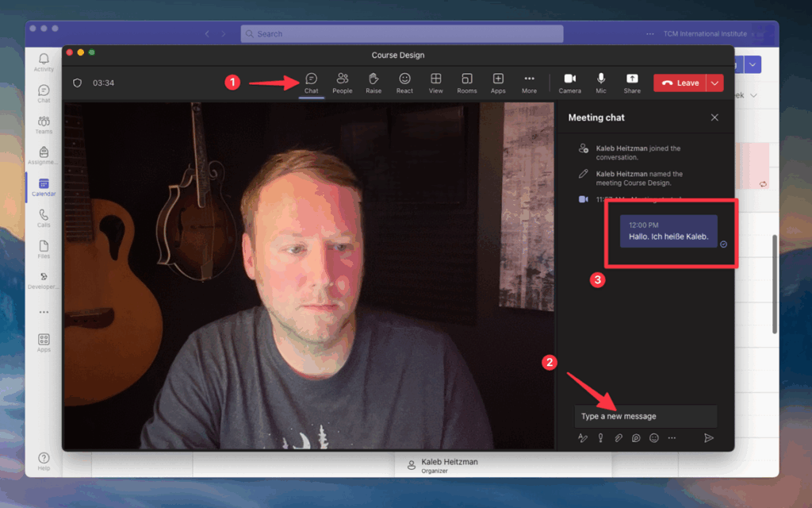Viewport: 812px width, 508px height.
Task: Open the View layout options
Action: pos(435,83)
